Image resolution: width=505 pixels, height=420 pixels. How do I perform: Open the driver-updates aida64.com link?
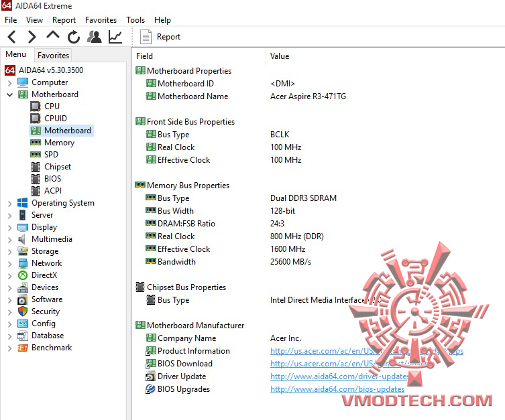click(339, 376)
